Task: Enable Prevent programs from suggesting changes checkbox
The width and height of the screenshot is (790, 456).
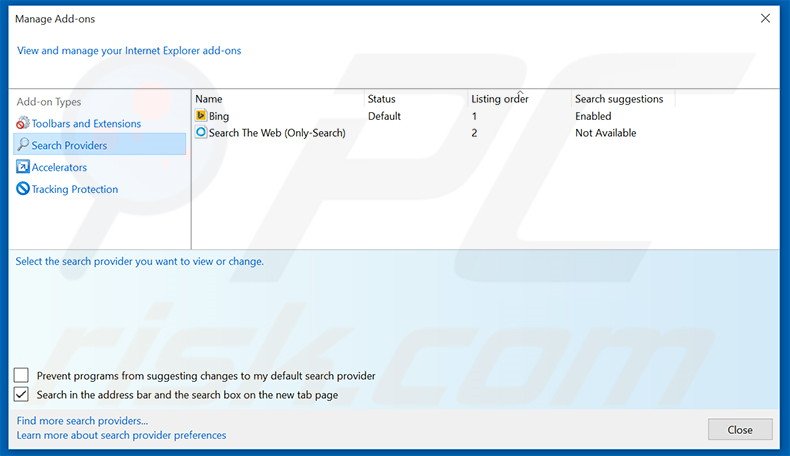Action: click(x=21, y=375)
